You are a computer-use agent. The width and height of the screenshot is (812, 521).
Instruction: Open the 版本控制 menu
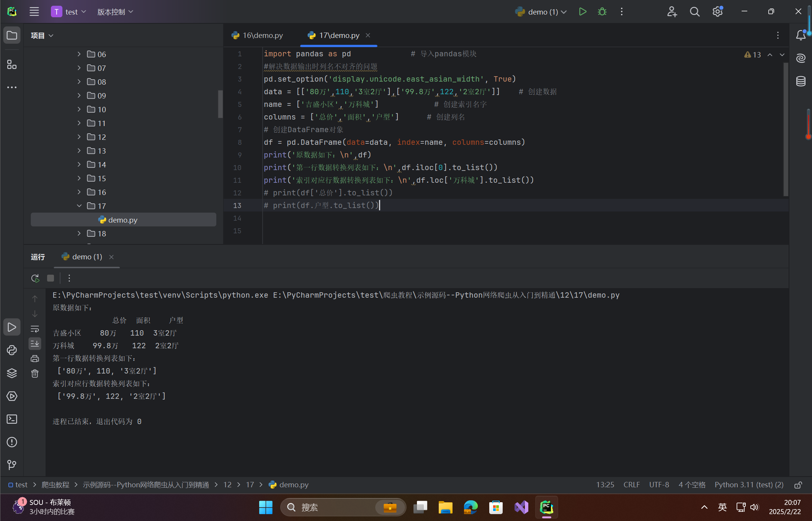pyautogui.click(x=115, y=12)
